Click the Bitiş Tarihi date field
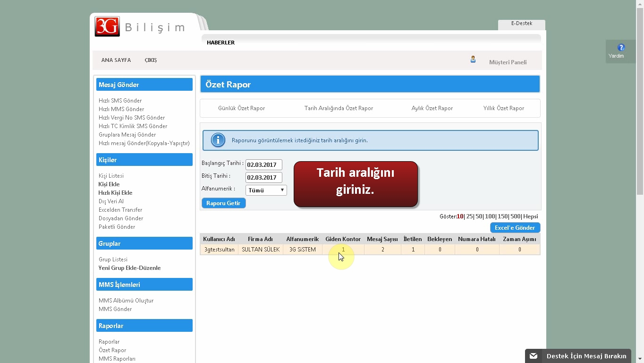The width and height of the screenshot is (644, 363). (263, 178)
